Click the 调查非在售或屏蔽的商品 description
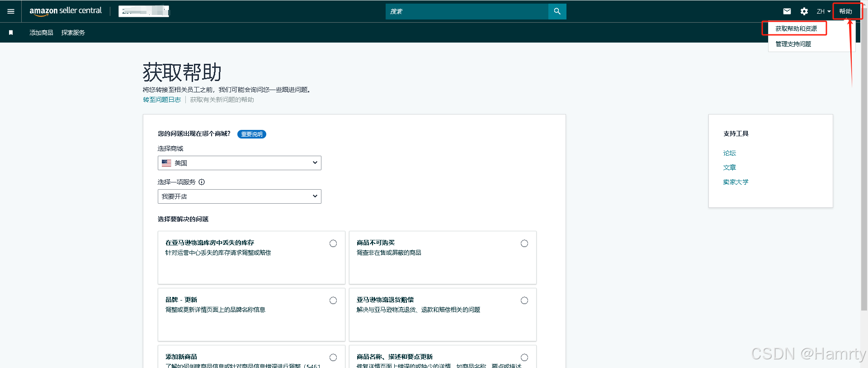 point(389,253)
